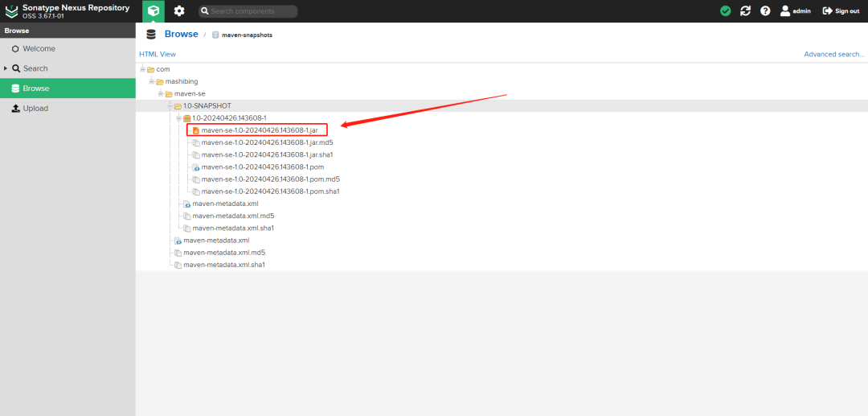Click the .pom file's icon
868x416 pixels.
click(196, 167)
